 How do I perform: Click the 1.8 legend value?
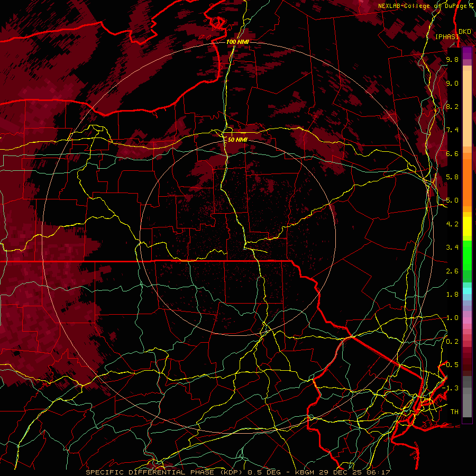coord(452,295)
